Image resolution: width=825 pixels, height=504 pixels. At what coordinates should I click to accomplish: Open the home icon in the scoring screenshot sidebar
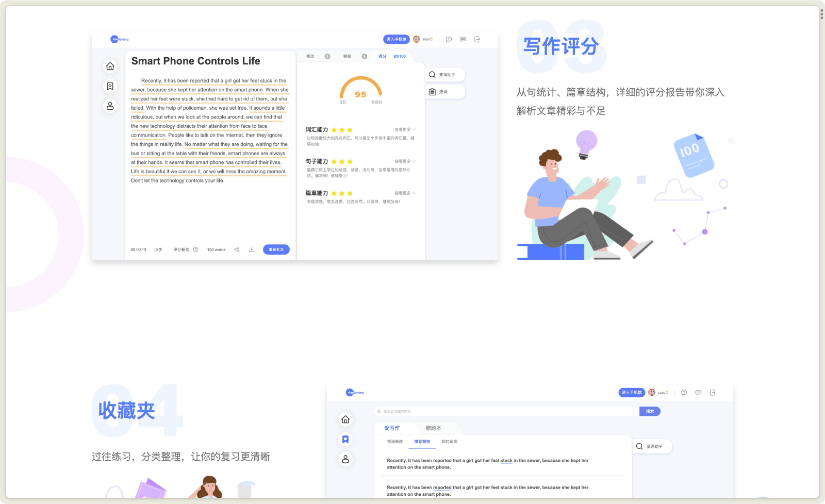coord(110,66)
